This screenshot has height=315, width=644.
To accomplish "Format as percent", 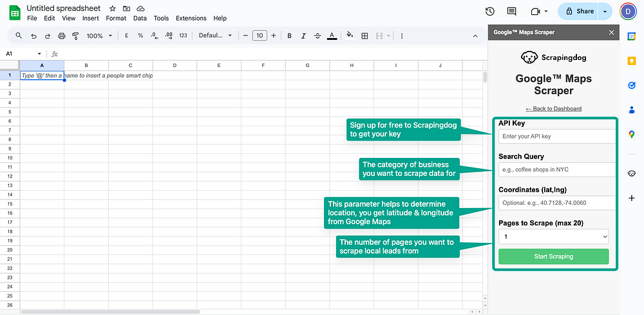I will (x=140, y=35).
